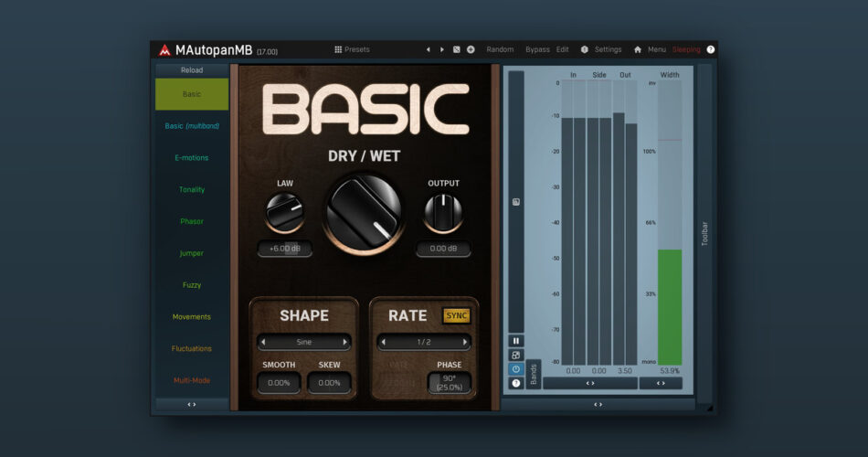The height and width of the screenshot is (457, 868).
Task: Click right arrow of Sine shape selector
Action: coord(345,343)
